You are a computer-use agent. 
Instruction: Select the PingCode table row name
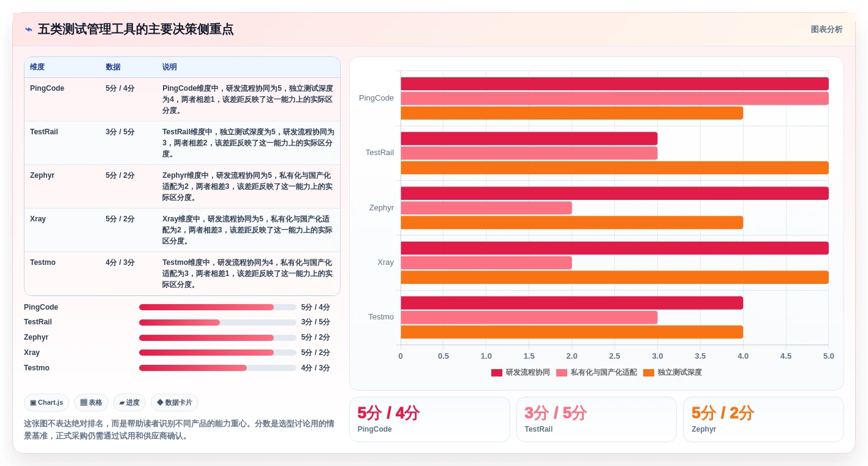(x=47, y=88)
